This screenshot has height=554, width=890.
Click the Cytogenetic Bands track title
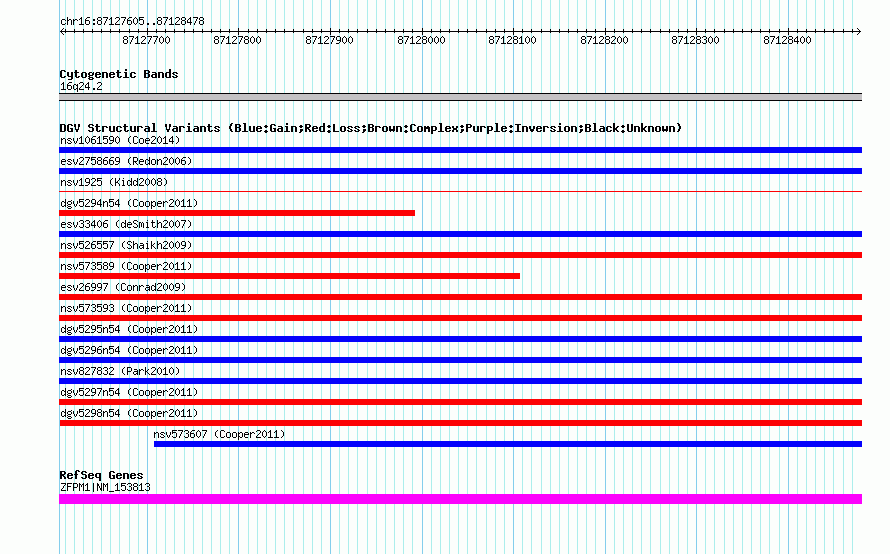point(119,74)
